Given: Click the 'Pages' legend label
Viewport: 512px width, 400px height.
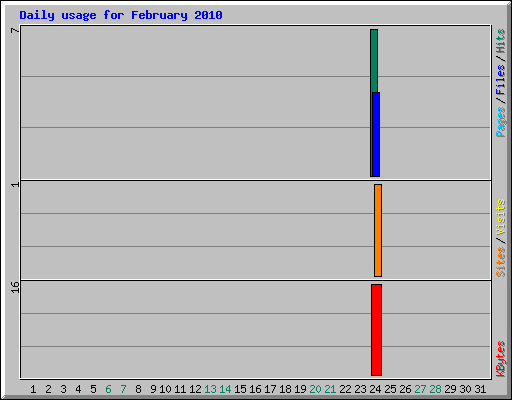Looking at the screenshot, I should (x=501, y=122).
